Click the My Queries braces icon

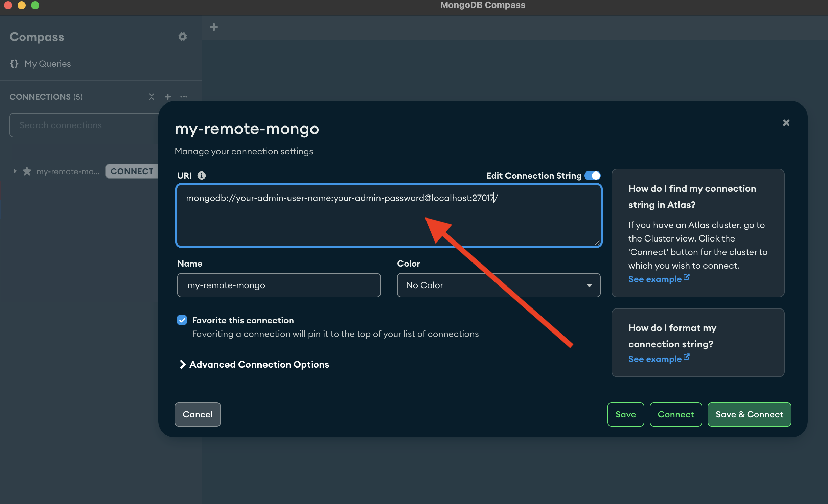(x=14, y=64)
